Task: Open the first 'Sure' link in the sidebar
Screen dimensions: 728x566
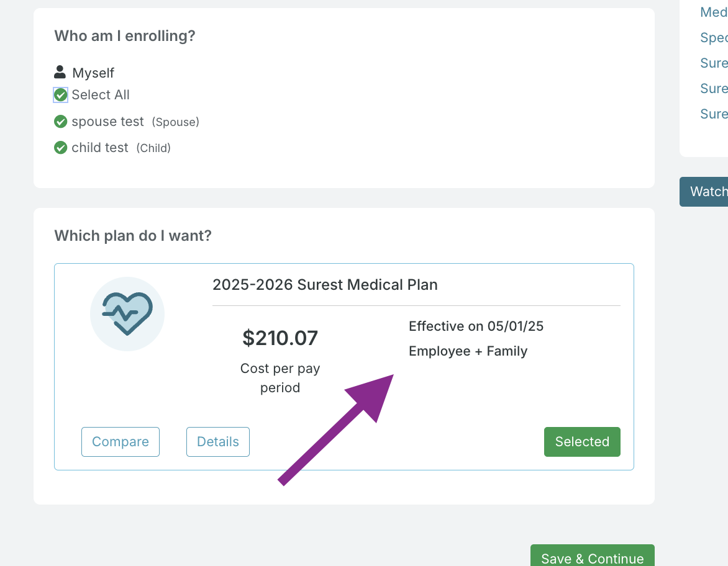Action: click(x=714, y=63)
